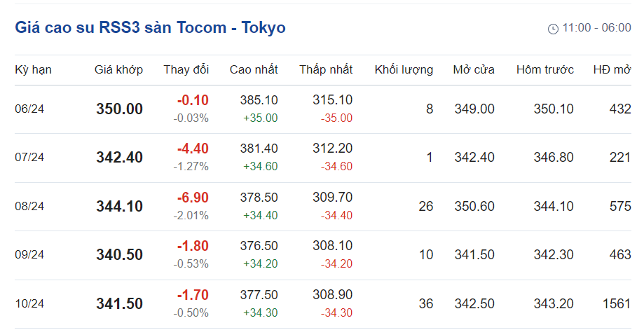
Task: Click the clock icon beside 11:00 - 06:00
Action: pyautogui.click(x=553, y=29)
